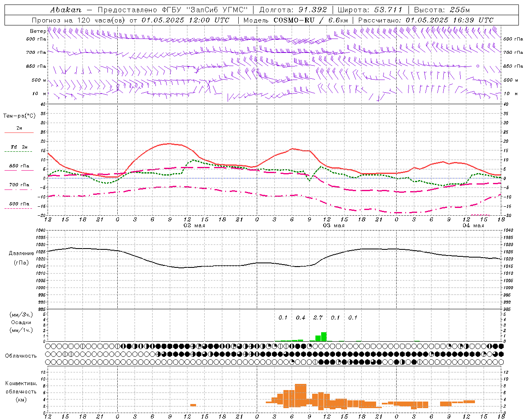Click the '2.7' precipitation amount value

click(x=318, y=317)
